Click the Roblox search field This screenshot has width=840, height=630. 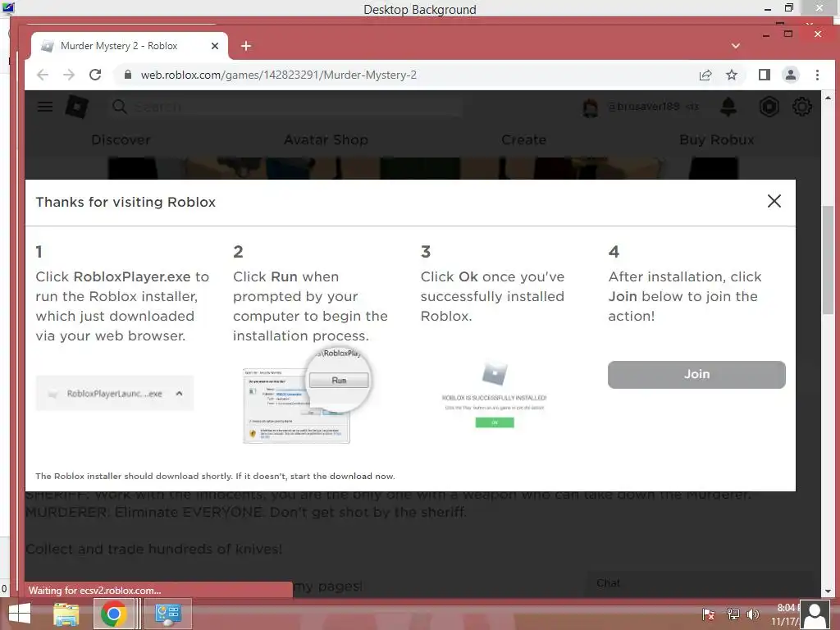point(286,107)
